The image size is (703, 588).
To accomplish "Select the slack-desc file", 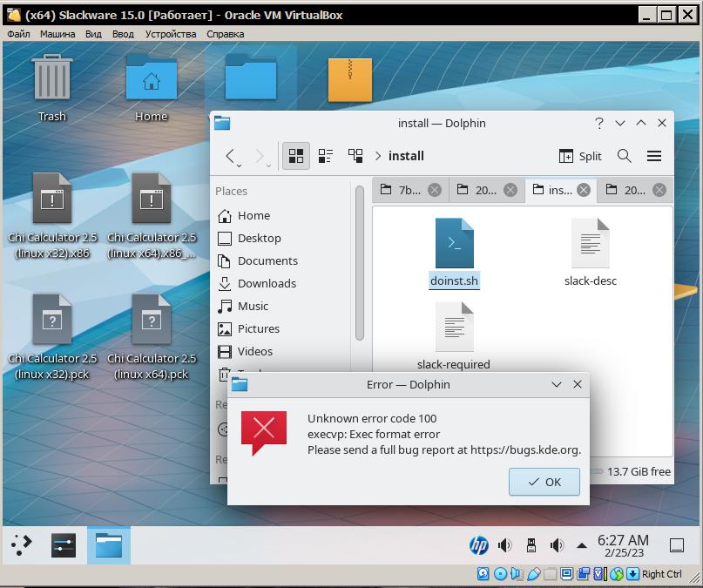I will click(591, 253).
